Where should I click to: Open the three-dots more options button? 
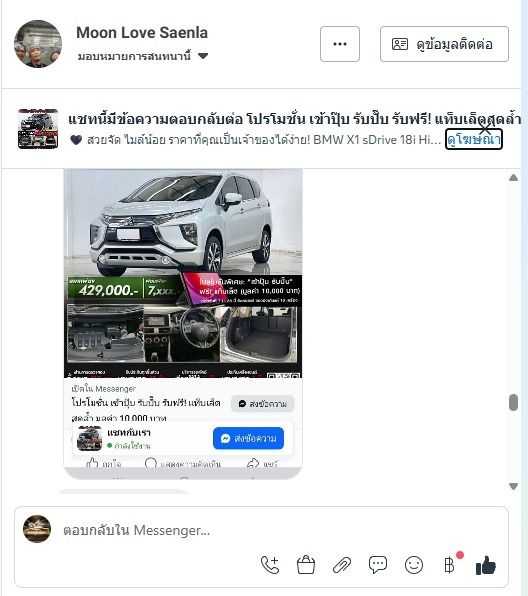[x=340, y=44]
